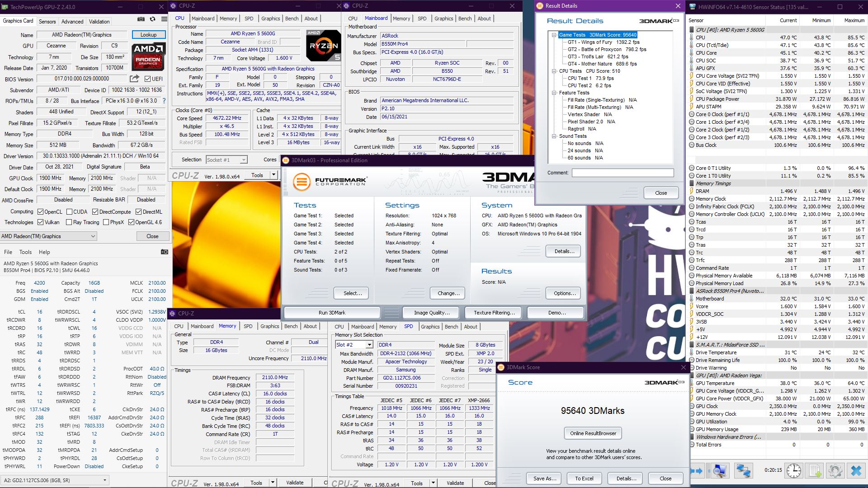Click the Drive Temperature thermometer icon
The width and height of the screenshot is (868, 488).
692,352
